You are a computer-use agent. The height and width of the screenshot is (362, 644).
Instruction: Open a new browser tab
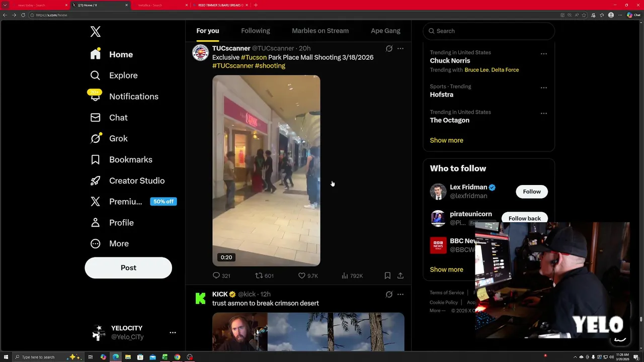[256, 5]
